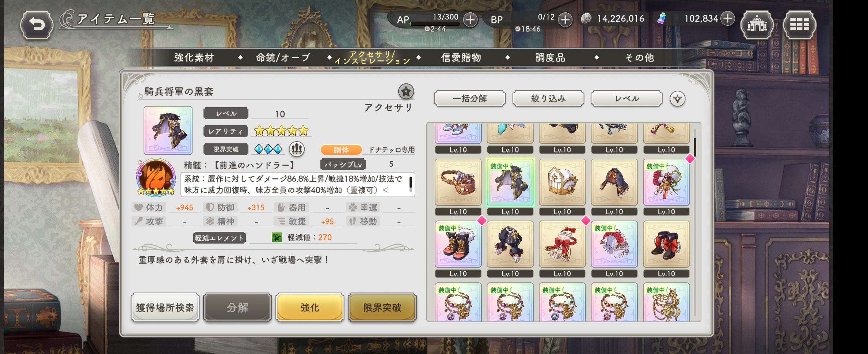Switch to the 調度品 tab
Viewport: 868px width, 354px height.
coord(550,57)
